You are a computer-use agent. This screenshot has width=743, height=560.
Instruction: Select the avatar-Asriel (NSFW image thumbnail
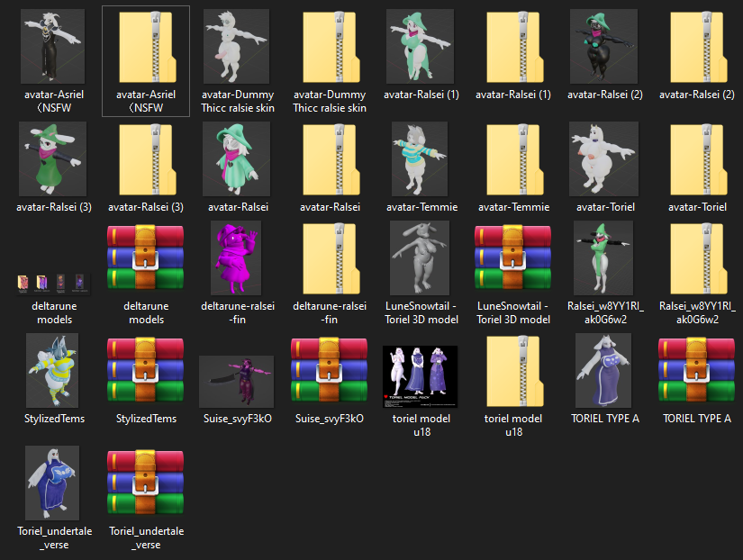click(x=52, y=47)
